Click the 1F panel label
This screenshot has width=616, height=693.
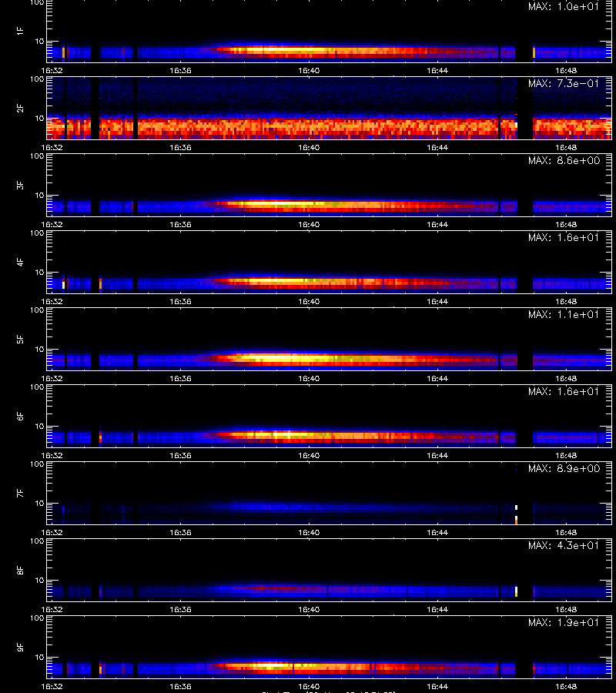coord(20,31)
